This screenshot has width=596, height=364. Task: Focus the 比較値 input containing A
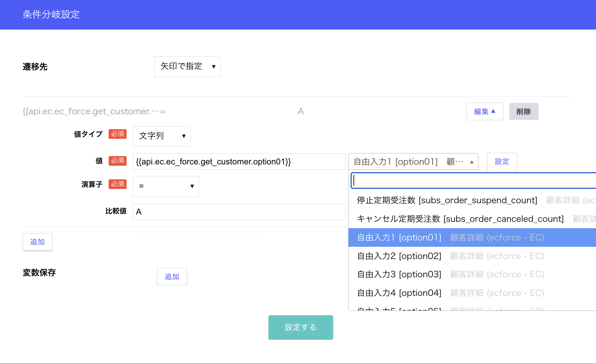click(239, 212)
